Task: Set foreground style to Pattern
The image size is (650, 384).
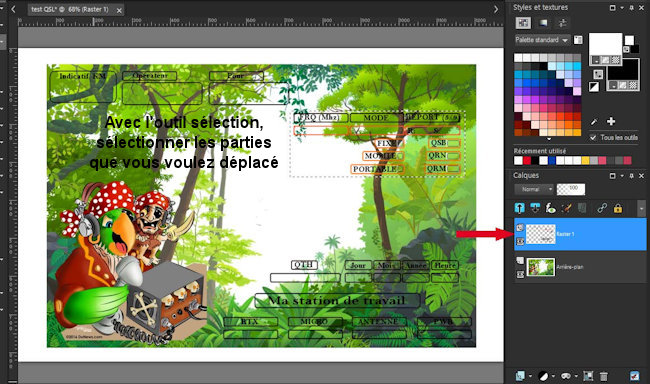Action: point(616,61)
